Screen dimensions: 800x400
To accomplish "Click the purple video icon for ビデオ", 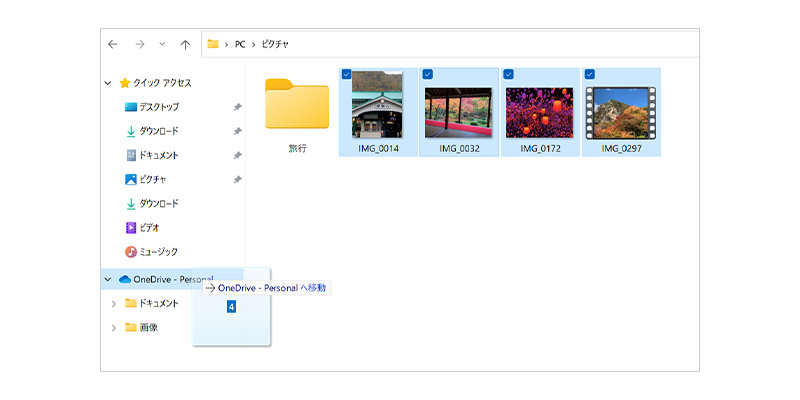I will [x=131, y=228].
